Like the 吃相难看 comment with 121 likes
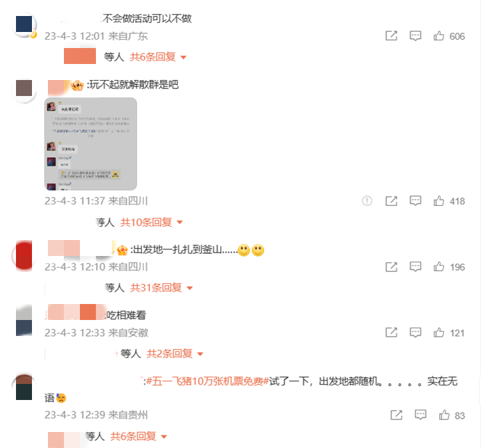 (439, 333)
